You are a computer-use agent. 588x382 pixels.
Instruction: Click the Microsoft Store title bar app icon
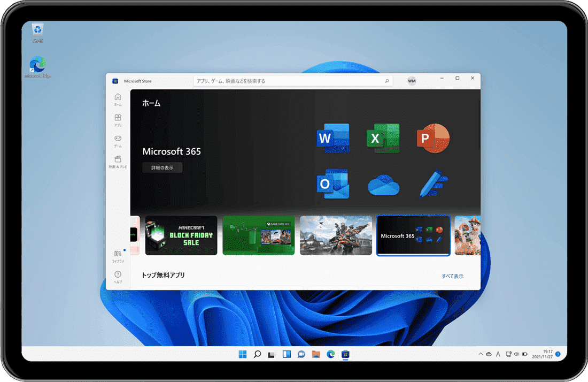coord(115,81)
